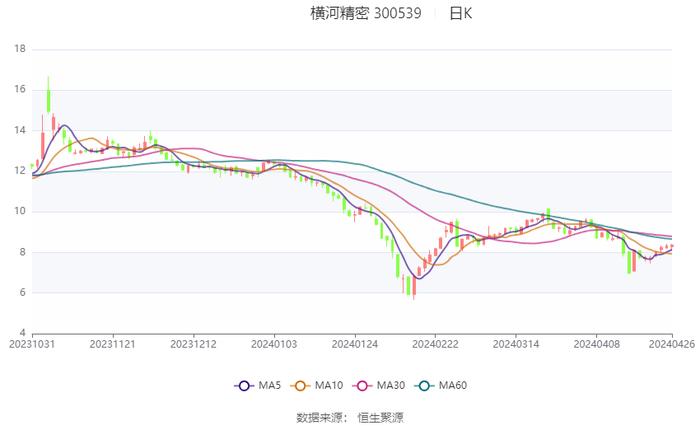Click y-axis value 6
This screenshot has height=426, width=700.
coord(23,293)
